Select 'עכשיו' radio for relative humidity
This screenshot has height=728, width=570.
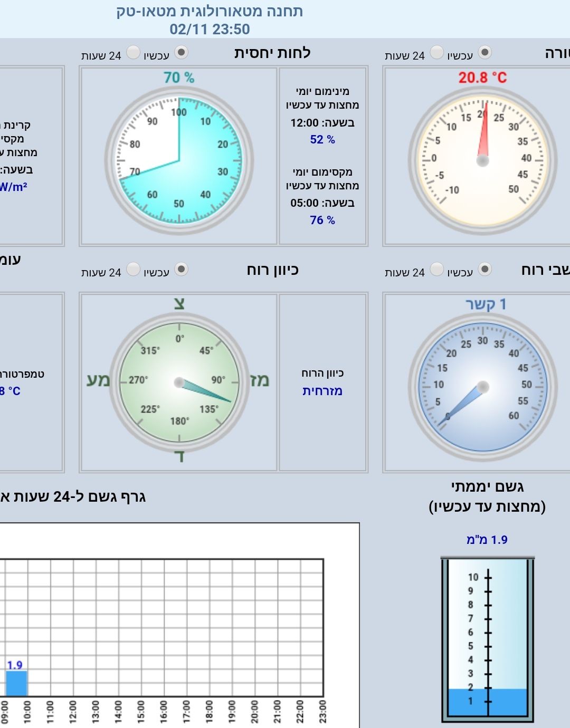coord(181,52)
